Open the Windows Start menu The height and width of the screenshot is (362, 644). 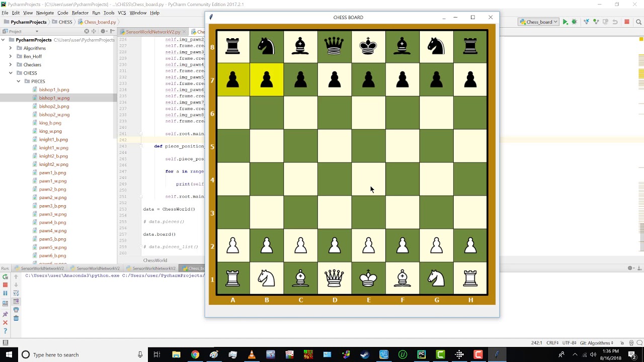click(x=9, y=354)
